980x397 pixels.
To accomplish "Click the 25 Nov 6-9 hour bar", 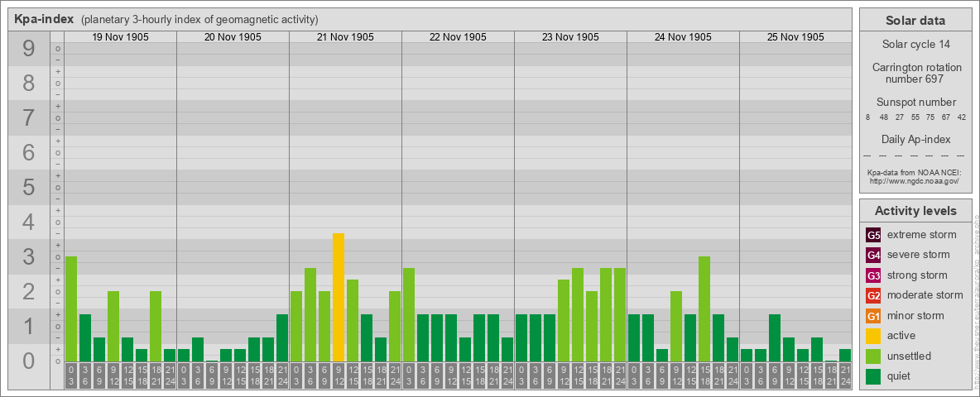I will tap(775, 337).
